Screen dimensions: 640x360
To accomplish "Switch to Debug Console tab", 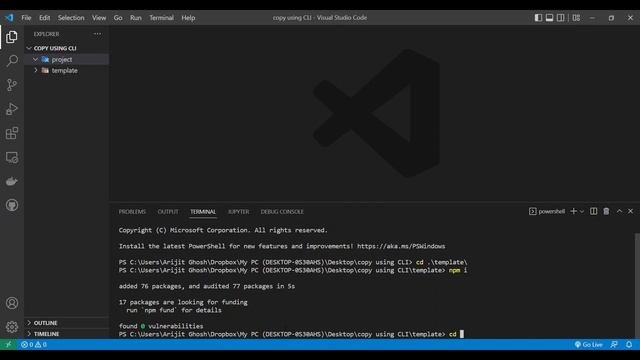I will (282, 211).
